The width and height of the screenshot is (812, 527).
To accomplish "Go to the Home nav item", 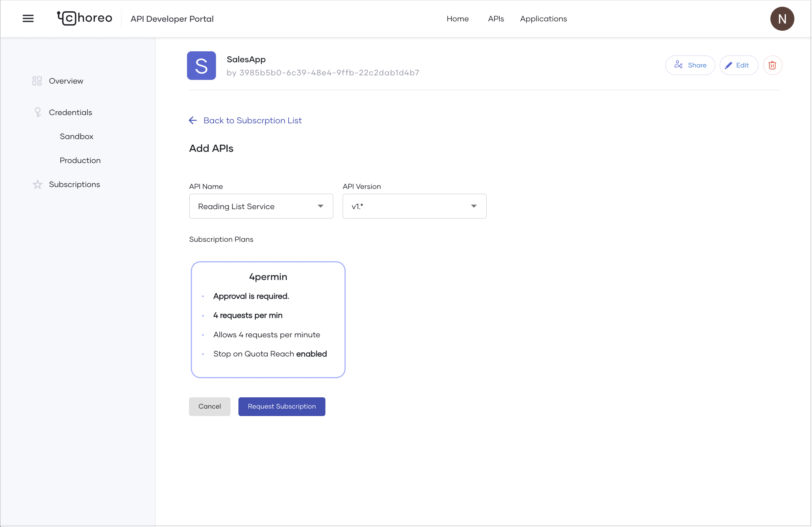I will click(x=457, y=19).
